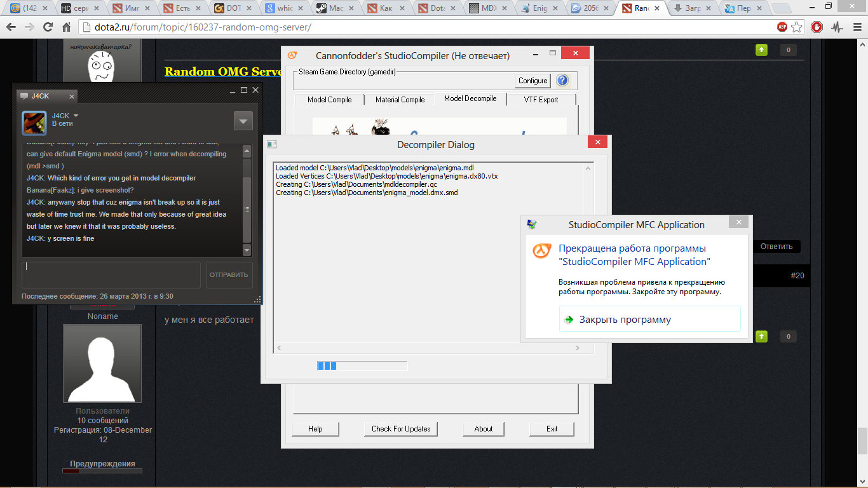Select the Model Decompile tab
This screenshot has width=868, height=488.
[x=470, y=98]
